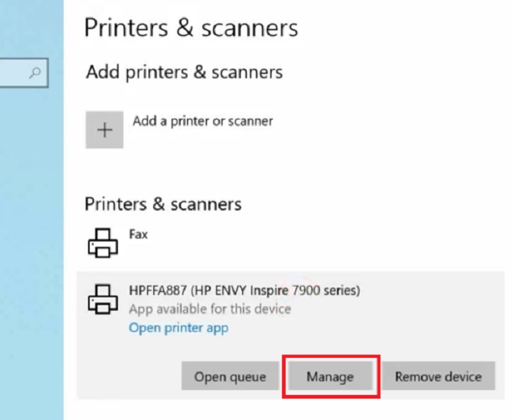This screenshot has width=513, height=420.
Task: Click the plus icon to add a device
Action: pos(105,130)
